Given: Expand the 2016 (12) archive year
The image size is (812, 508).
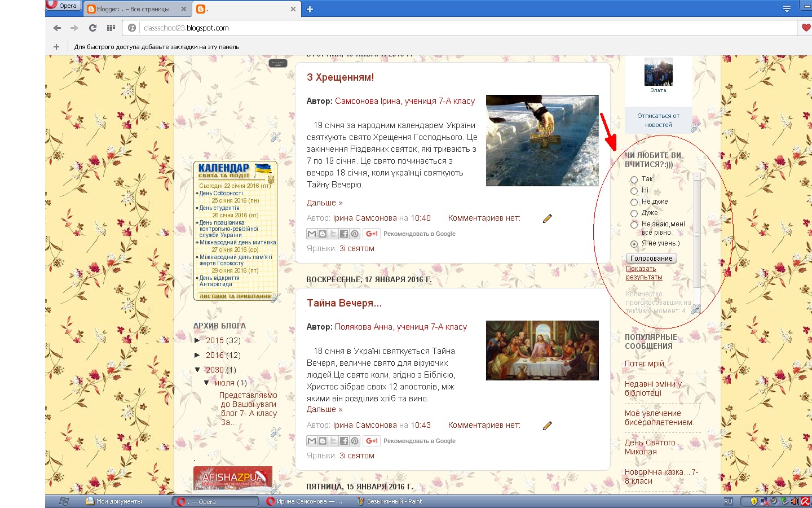Looking at the screenshot, I should click(x=197, y=355).
